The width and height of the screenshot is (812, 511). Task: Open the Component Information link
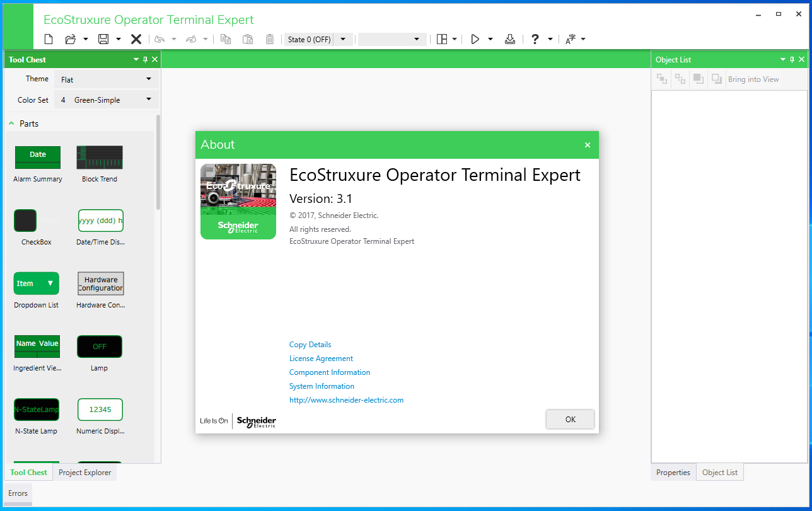pos(330,372)
